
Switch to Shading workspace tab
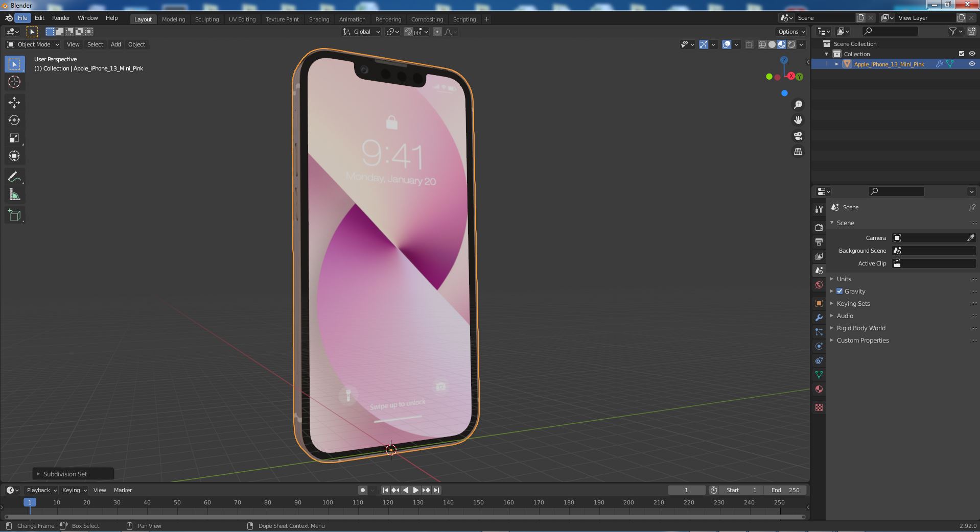point(319,19)
